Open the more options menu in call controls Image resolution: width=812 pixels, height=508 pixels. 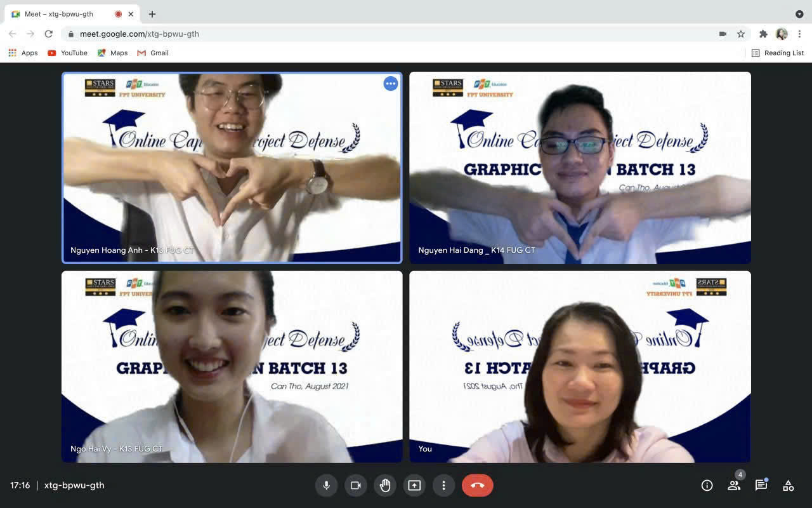point(443,485)
